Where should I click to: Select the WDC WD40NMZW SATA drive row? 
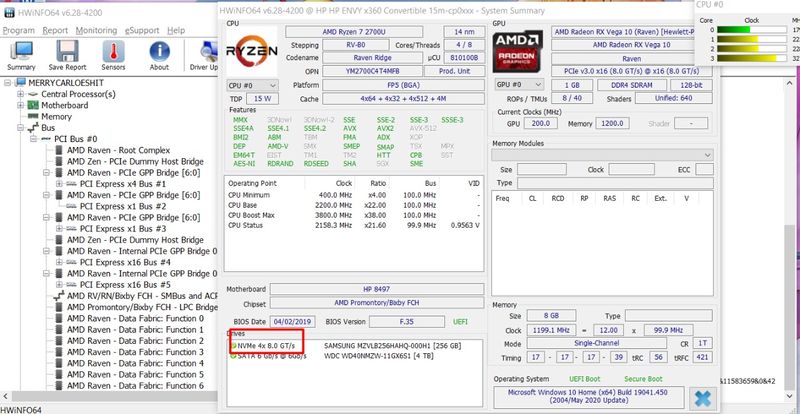pos(356,356)
